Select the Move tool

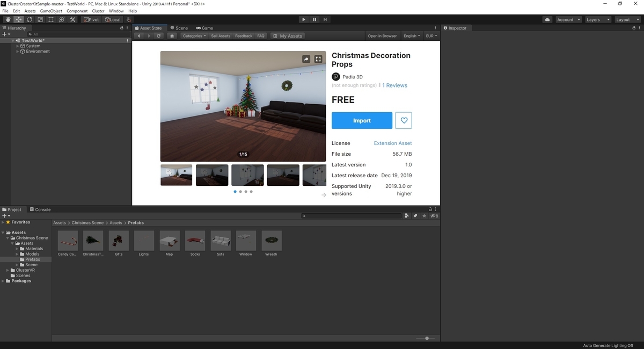pyautogui.click(x=18, y=19)
